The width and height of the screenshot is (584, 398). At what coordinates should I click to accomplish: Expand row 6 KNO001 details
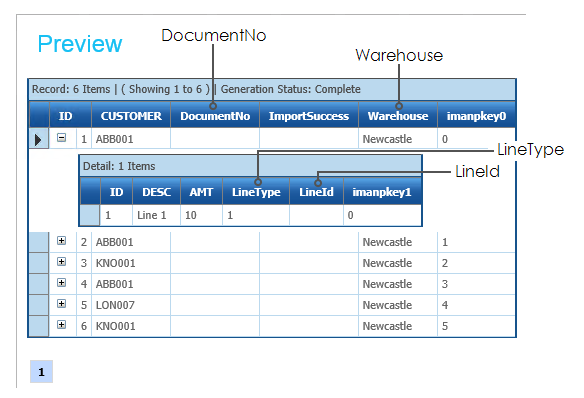click(61, 325)
